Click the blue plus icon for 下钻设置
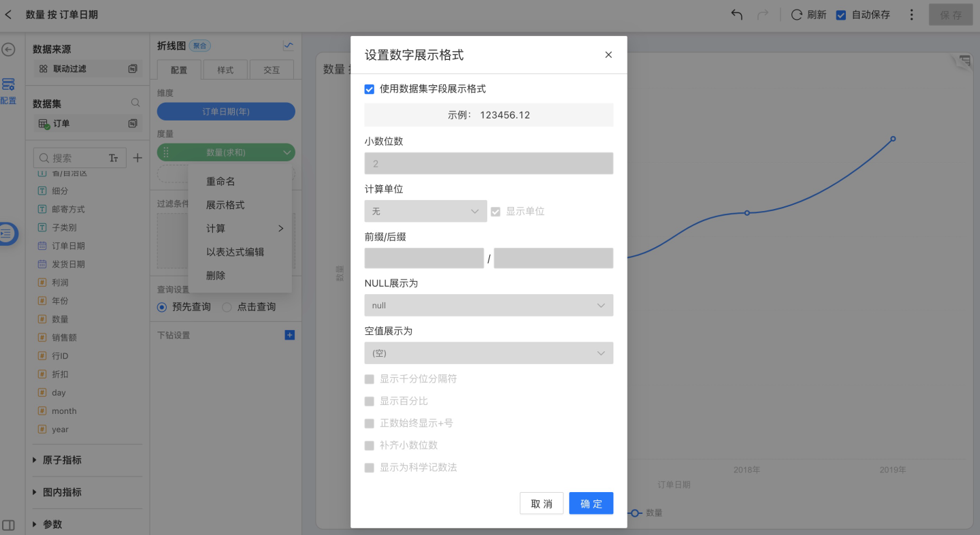Screen dimensions: 980x535 289,335
